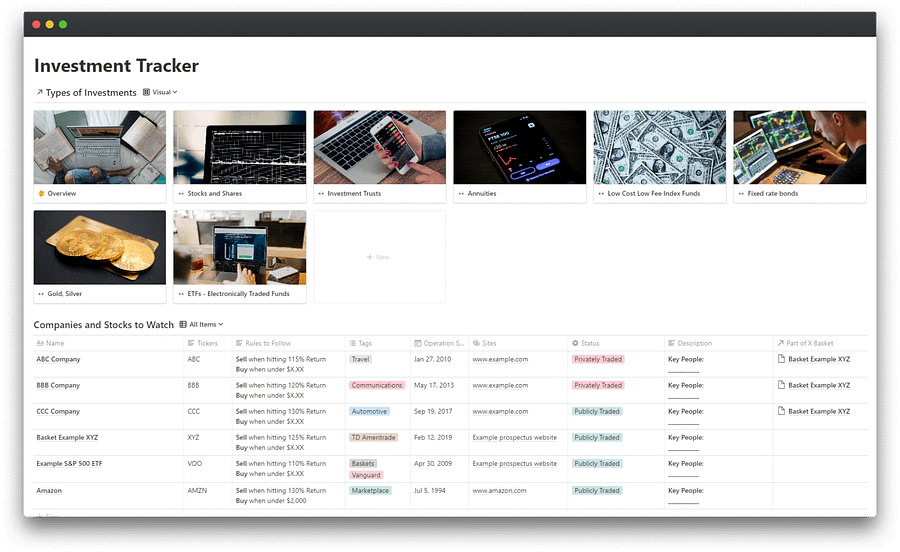Viewport: 900px width, 552px height.
Task: Add a new gallery card with + New
Action: point(379,256)
